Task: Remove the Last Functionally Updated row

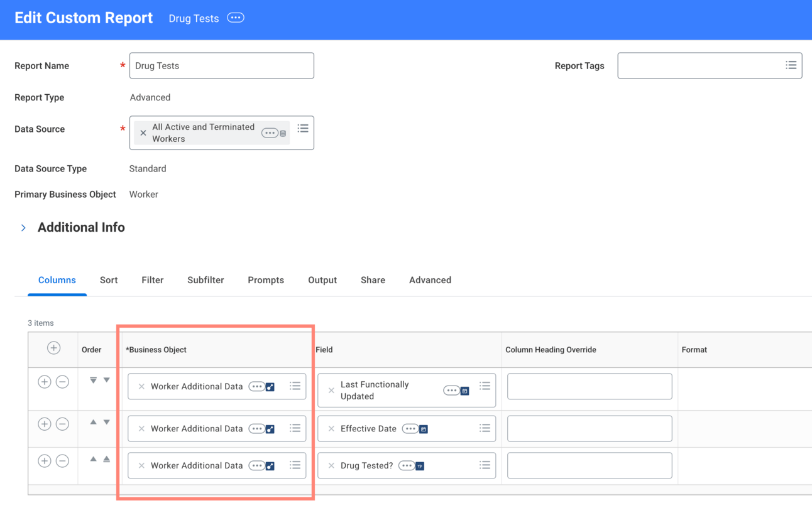Action: coord(62,382)
